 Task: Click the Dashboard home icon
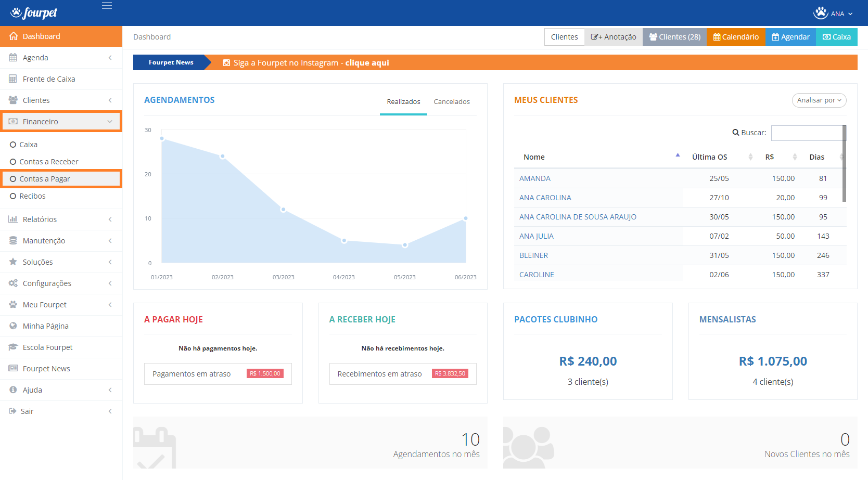(x=14, y=36)
